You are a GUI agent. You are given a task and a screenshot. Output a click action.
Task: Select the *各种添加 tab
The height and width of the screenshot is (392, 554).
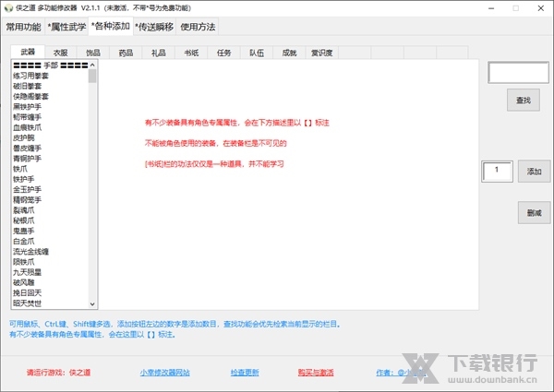pos(111,26)
